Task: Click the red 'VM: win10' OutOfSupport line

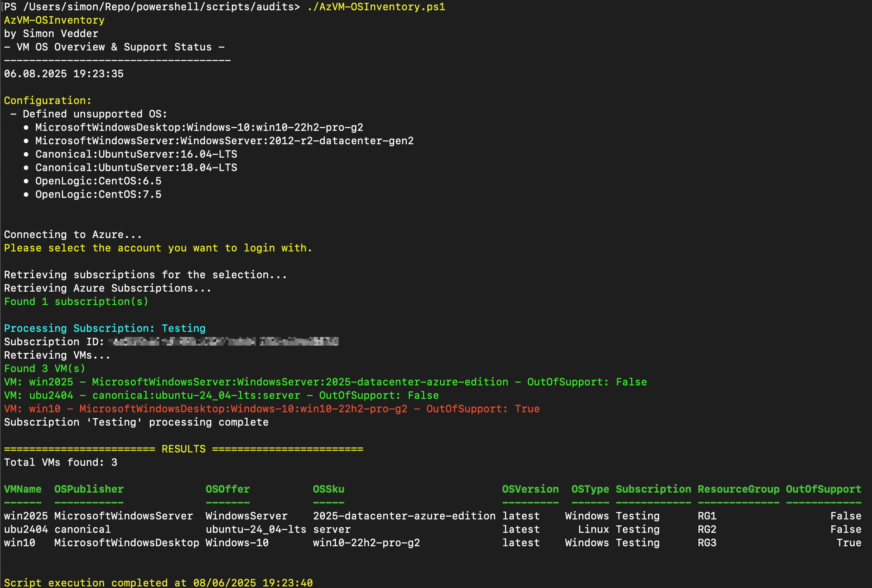Action: point(272,409)
